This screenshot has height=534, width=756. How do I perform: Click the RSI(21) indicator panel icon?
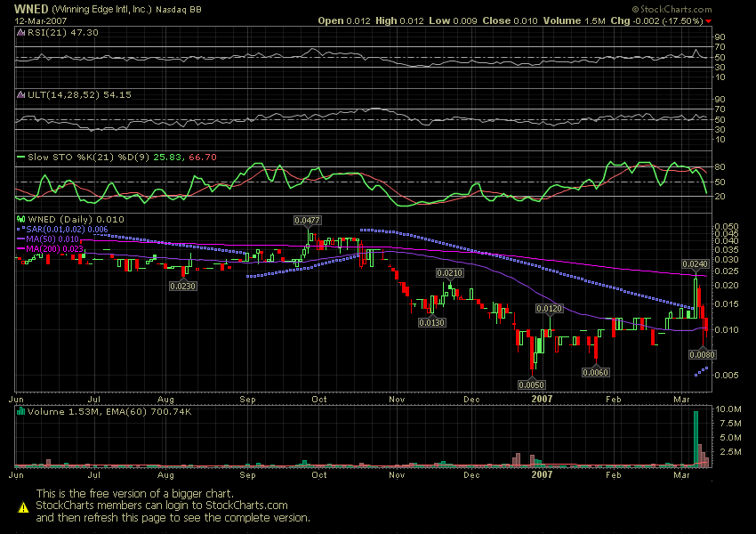click(x=20, y=32)
